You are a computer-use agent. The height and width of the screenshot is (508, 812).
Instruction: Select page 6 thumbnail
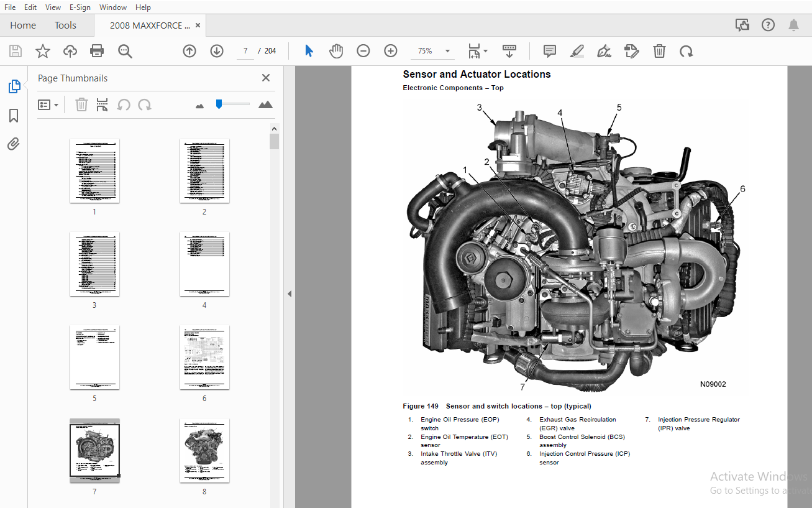click(204, 358)
